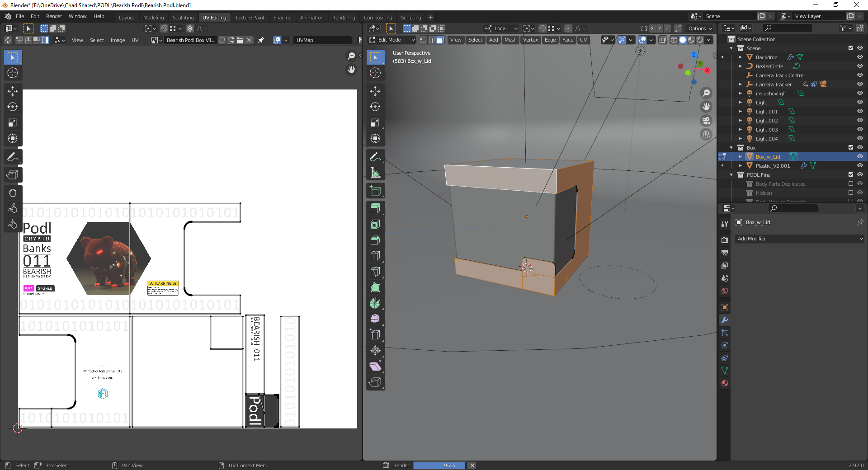Select the Bevel tool in 3D viewport
This screenshot has height=470, width=868.
375,240
